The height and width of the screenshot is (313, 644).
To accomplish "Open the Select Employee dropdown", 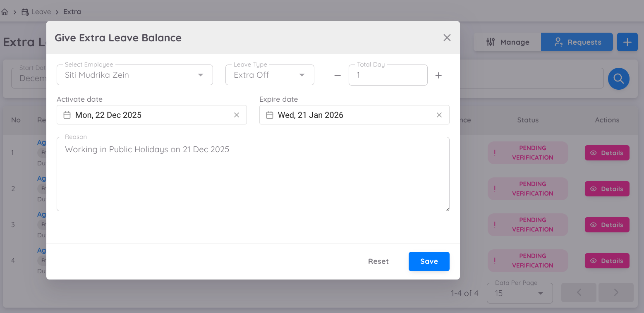I will tap(201, 75).
